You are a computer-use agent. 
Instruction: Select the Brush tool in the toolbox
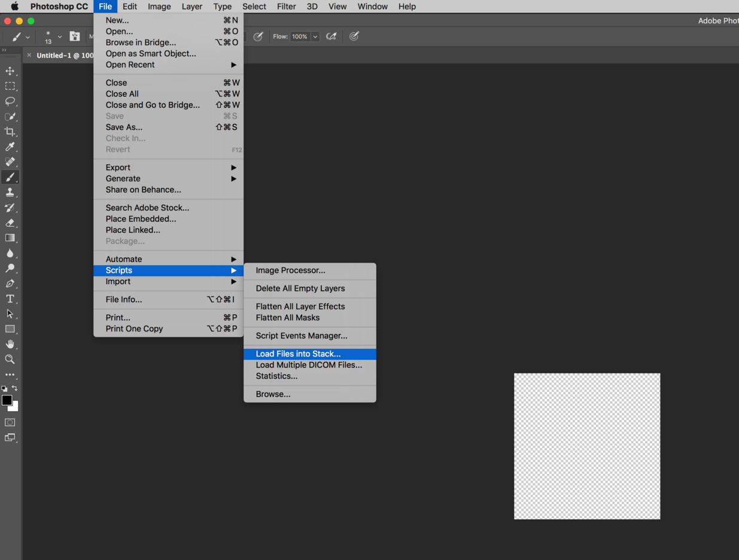click(x=10, y=177)
